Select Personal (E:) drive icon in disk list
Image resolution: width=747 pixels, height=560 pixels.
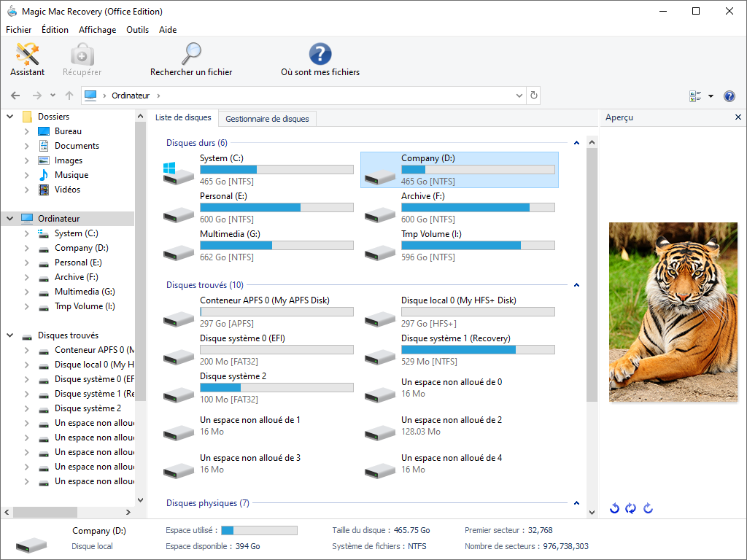pyautogui.click(x=178, y=215)
